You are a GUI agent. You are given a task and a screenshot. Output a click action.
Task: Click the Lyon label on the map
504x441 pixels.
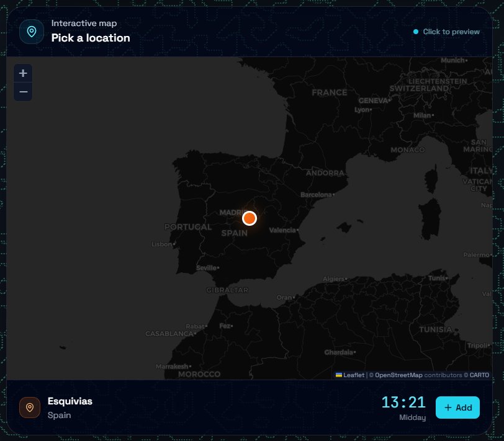click(x=362, y=110)
